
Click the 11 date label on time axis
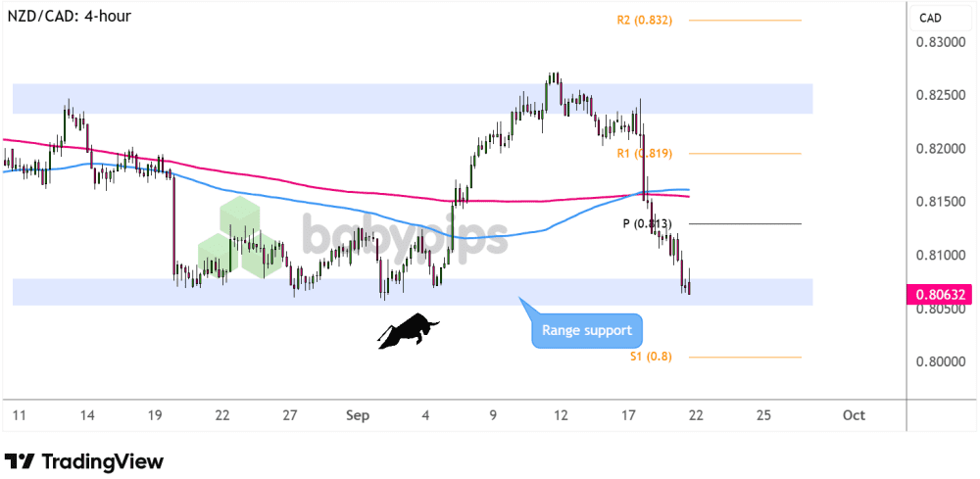(x=18, y=415)
